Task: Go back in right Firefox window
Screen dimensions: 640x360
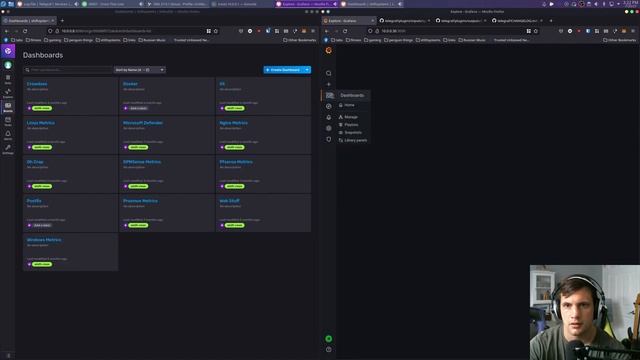Action: [327, 31]
